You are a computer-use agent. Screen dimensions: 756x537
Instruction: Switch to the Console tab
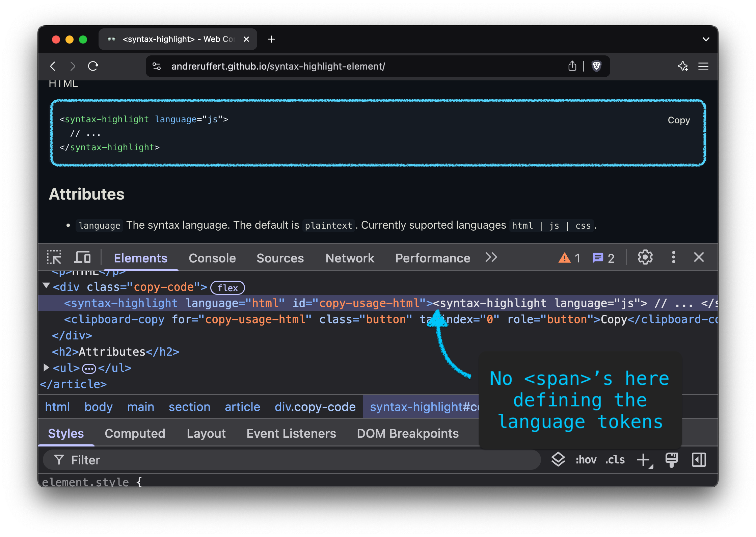212,258
